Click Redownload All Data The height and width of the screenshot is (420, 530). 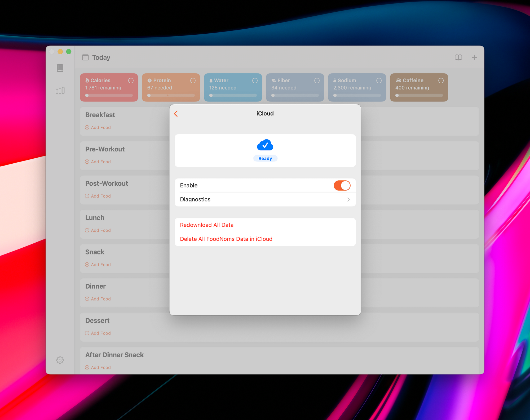(207, 225)
